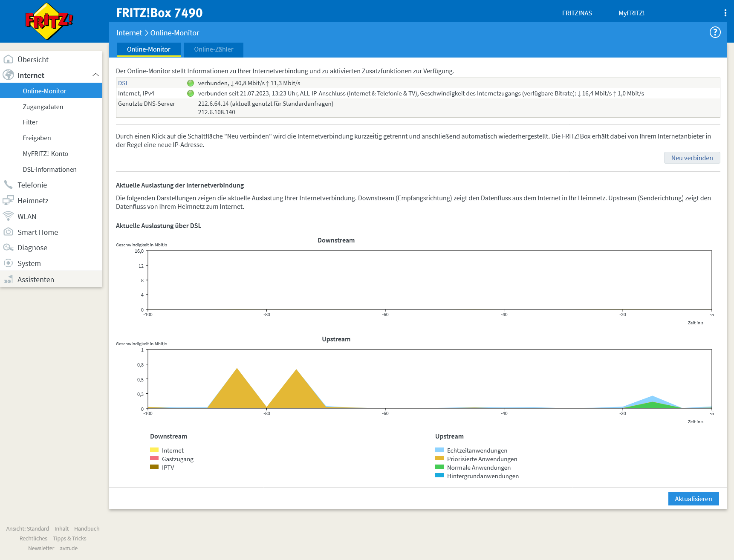The width and height of the screenshot is (734, 560).
Task: Open the Inhalt footer link
Action: 62,528
